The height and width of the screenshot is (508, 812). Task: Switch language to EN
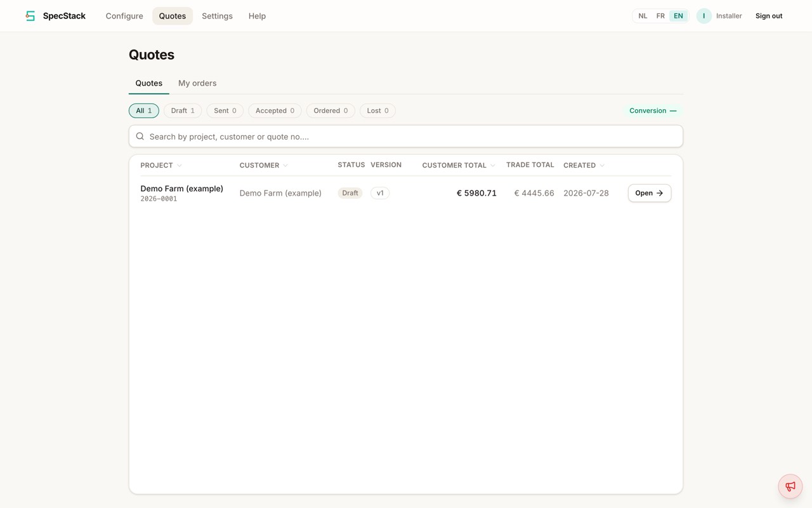pos(678,16)
